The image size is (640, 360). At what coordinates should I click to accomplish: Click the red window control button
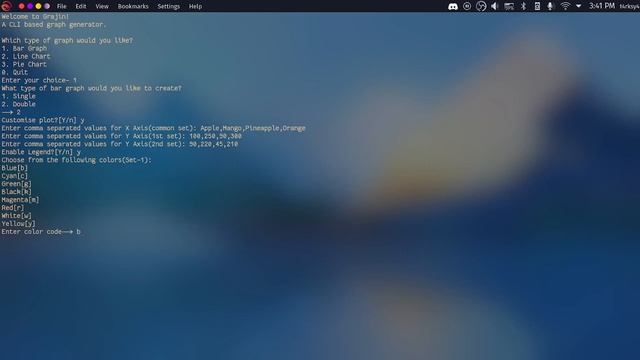coord(21,6)
